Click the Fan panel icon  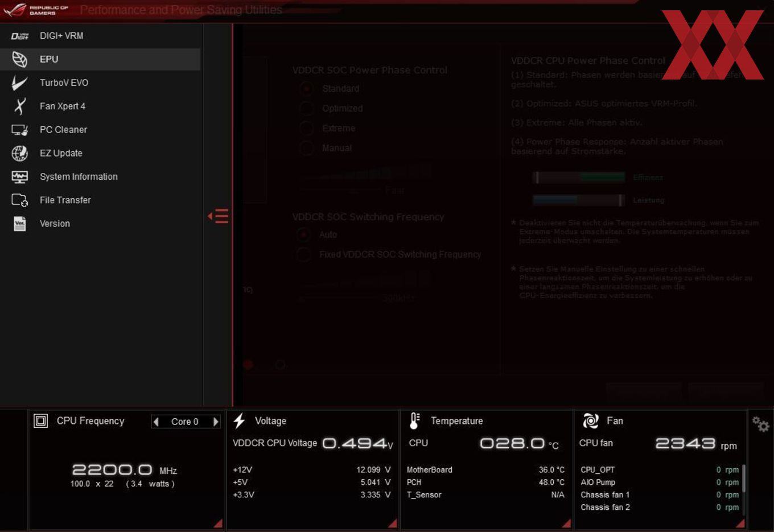(591, 421)
